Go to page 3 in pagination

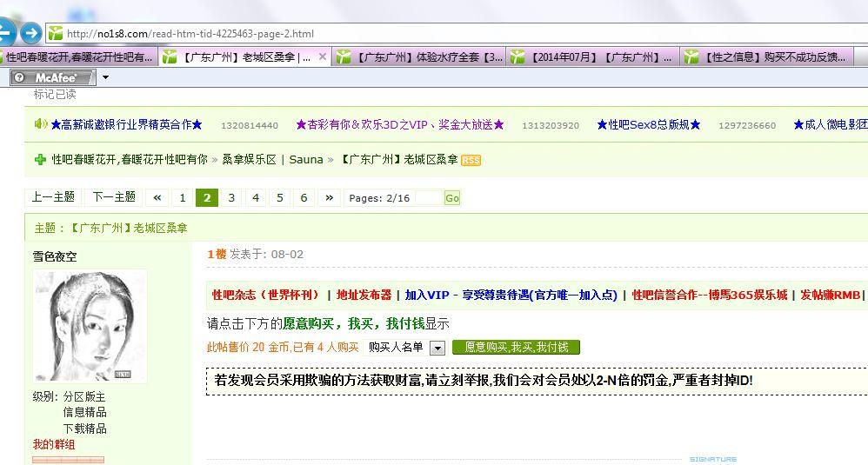[x=231, y=197]
